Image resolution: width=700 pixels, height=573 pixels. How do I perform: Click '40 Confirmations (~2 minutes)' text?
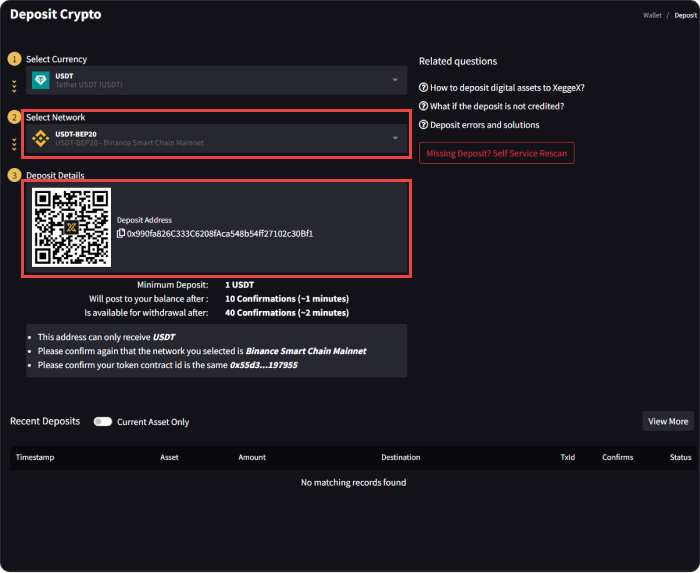pos(287,313)
